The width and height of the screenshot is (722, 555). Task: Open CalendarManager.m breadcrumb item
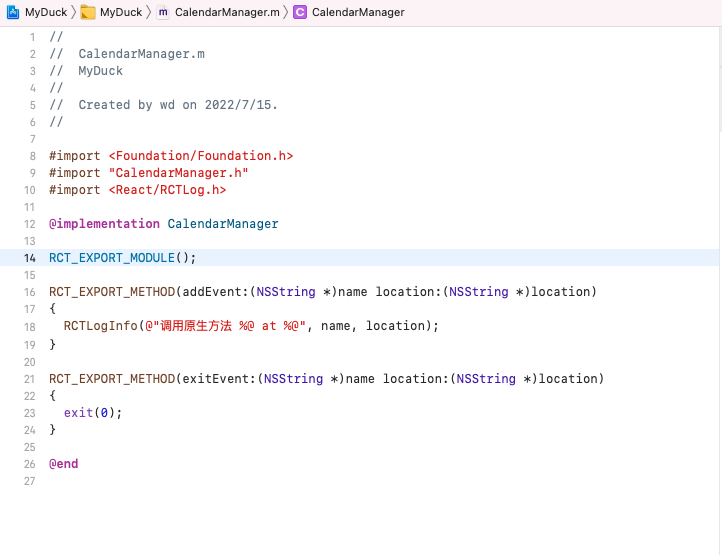pyautogui.click(x=227, y=12)
